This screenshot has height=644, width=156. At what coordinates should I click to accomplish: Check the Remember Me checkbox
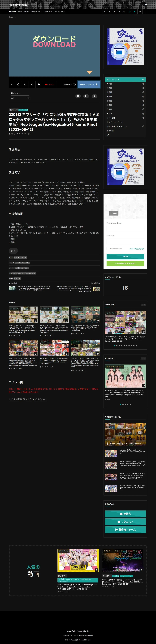point(108,249)
